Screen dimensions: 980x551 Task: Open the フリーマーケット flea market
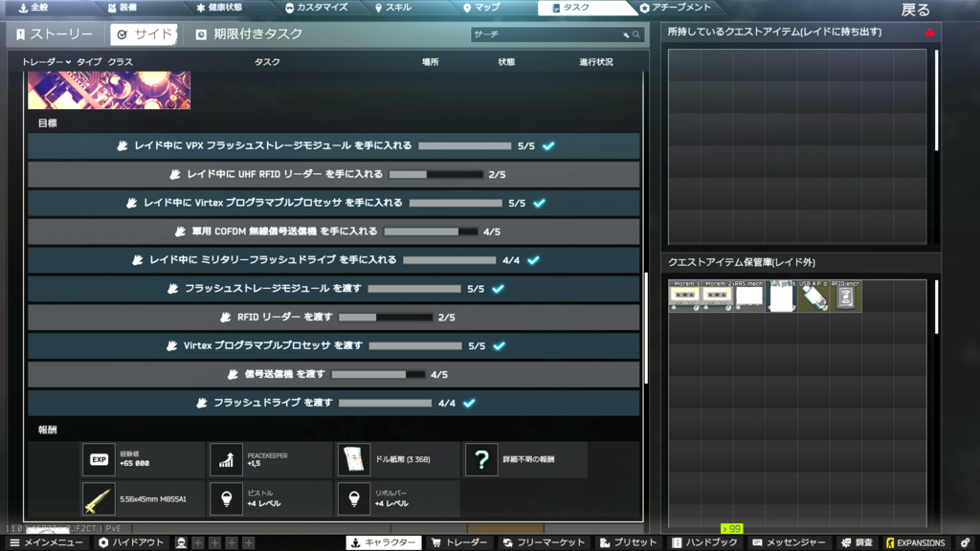[x=544, y=543]
